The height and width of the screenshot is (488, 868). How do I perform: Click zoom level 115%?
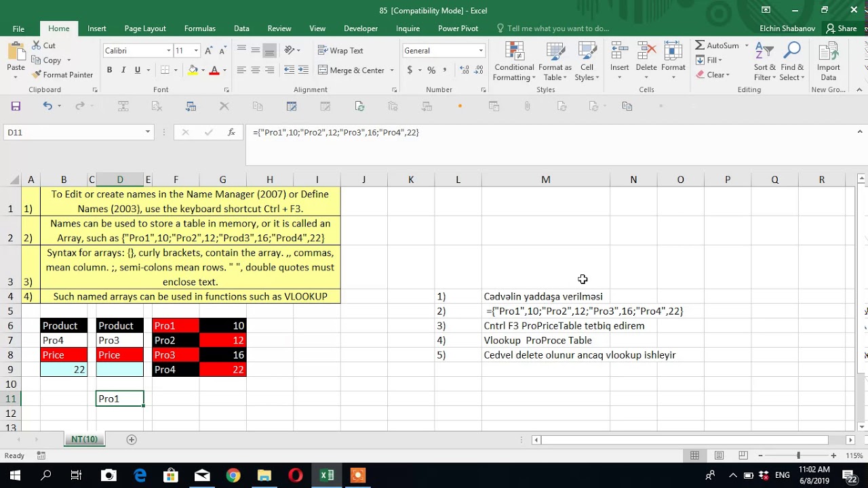[854, 456]
